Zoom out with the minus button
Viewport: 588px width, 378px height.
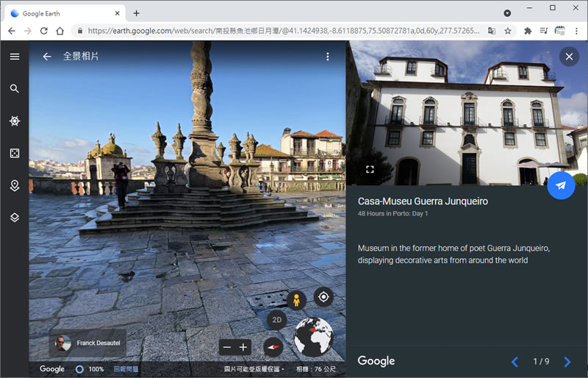[227, 347]
